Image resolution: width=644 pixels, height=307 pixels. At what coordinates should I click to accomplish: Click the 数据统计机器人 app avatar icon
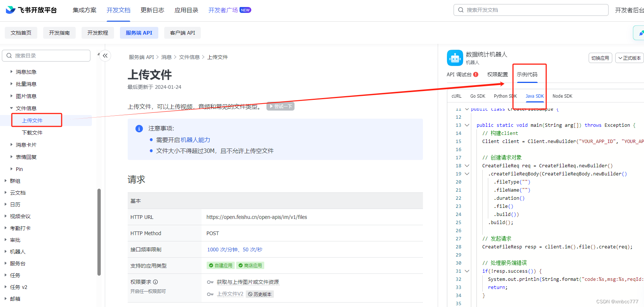[x=455, y=58]
